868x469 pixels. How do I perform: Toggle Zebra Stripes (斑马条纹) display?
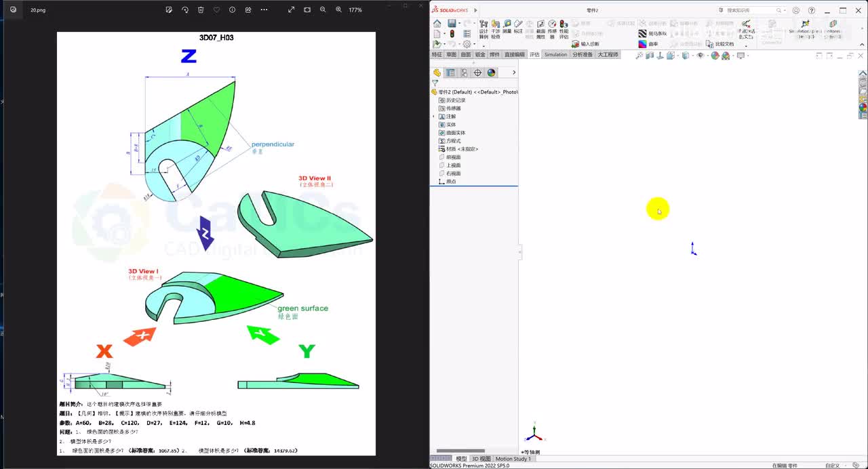(653, 33)
